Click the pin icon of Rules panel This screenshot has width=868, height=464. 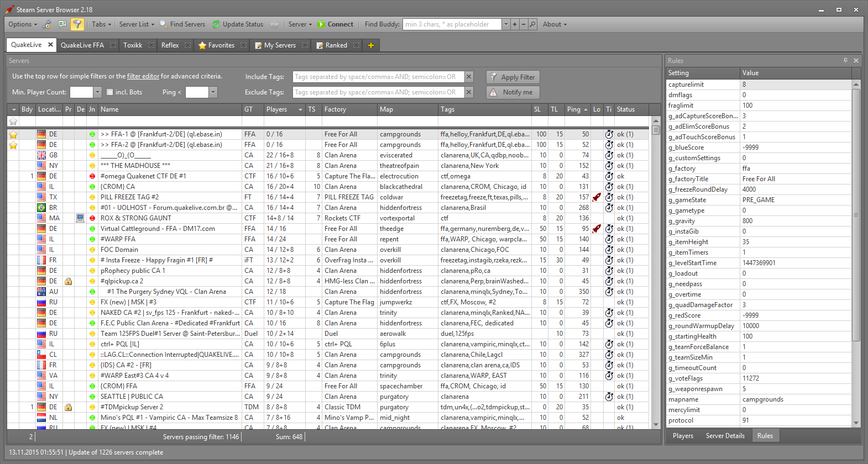point(845,60)
